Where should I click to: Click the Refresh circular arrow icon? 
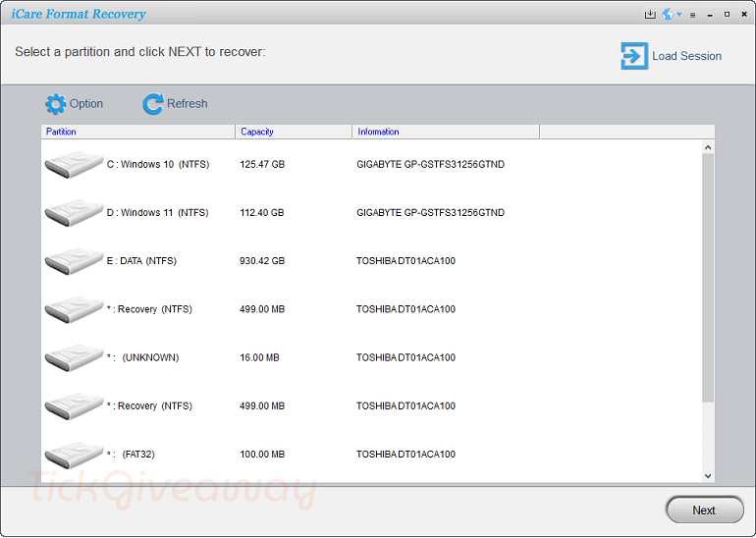click(x=153, y=104)
